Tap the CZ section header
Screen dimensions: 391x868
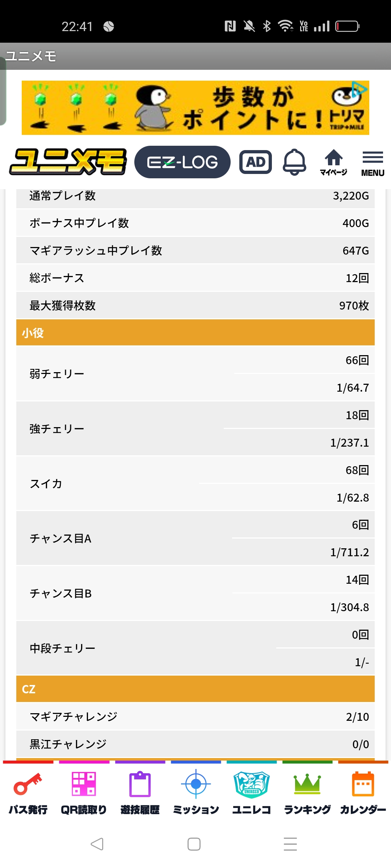pyautogui.click(x=195, y=689)
